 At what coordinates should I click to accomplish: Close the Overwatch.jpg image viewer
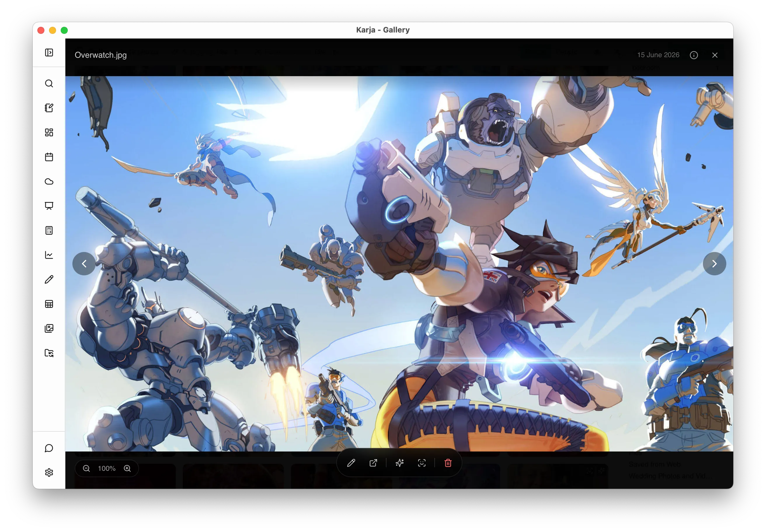[715, 55]
